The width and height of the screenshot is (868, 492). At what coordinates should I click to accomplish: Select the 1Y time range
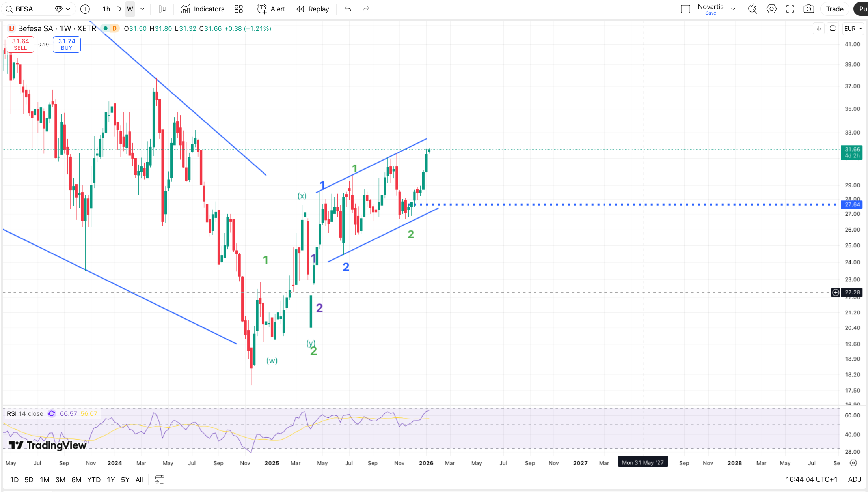pyautogui.click(x=111, y=480)
